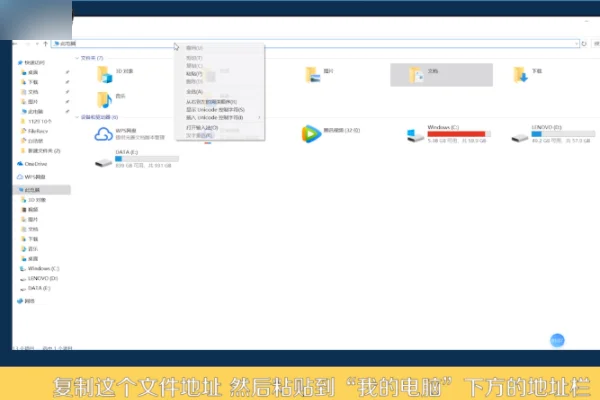Click the free space text under Windows (C:)
The width and height of the screenshot is (600, 400).
tap(457, 141)
